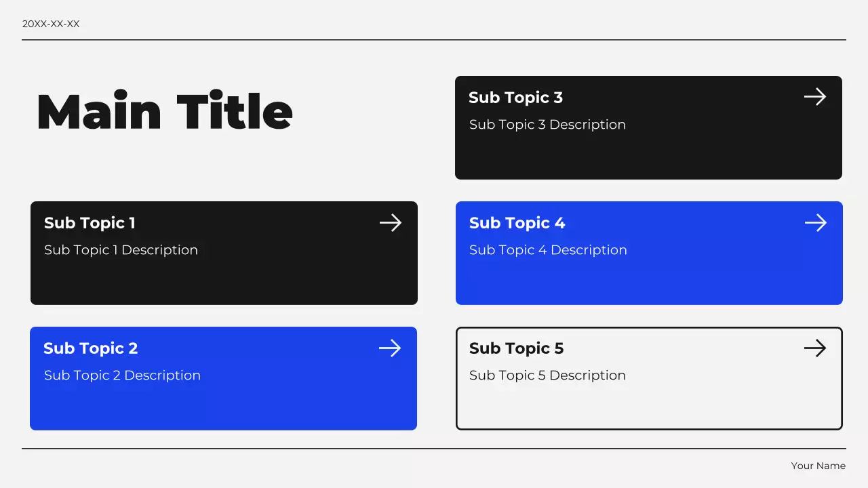Select the Main Title heading

[x=165, y=112]
